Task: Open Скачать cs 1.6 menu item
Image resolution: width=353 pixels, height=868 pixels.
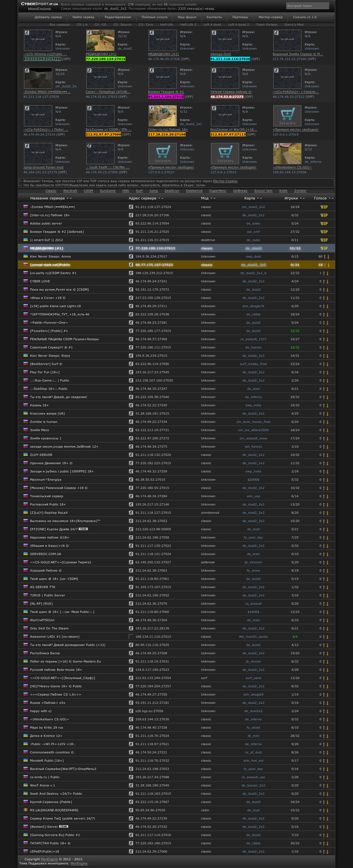Action: pos(305,17)
